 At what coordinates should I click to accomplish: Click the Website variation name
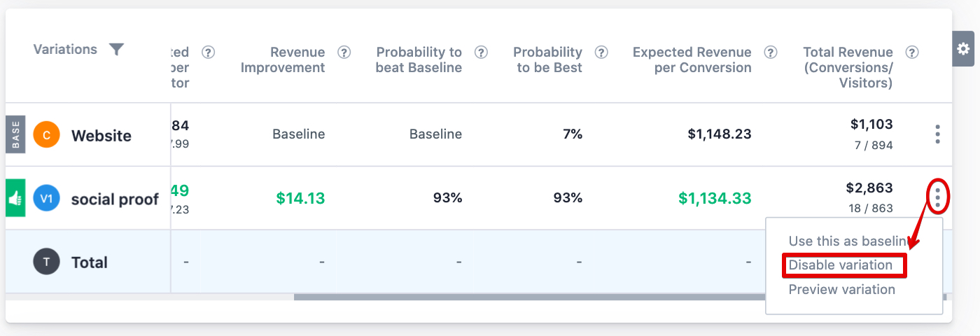(x=101, y=135)
